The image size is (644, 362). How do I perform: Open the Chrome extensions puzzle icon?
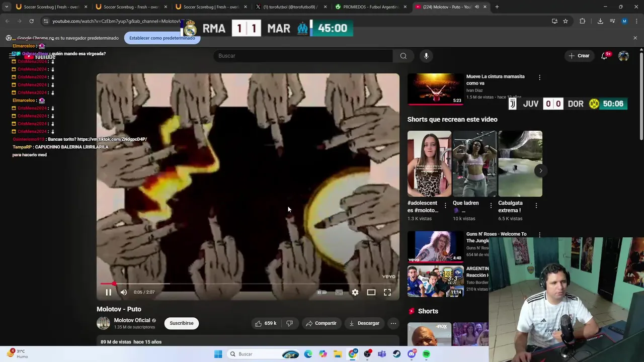[x=583, y=21]
